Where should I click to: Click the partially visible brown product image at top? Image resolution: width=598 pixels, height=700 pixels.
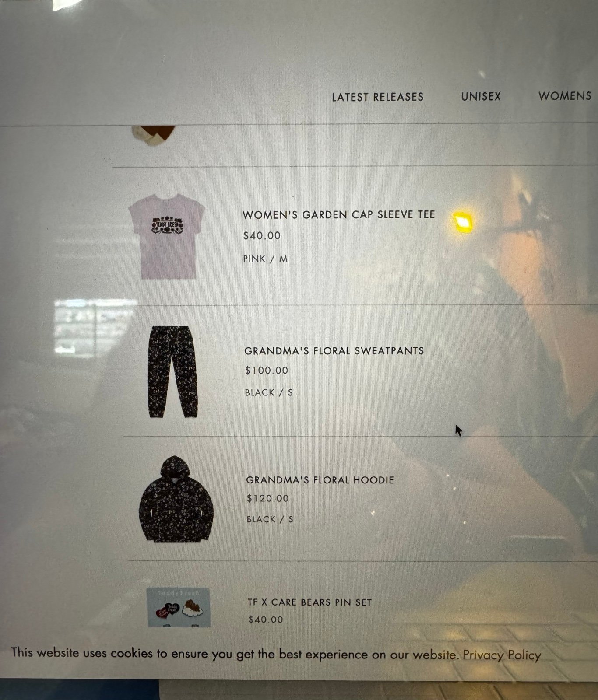(154, 134)
